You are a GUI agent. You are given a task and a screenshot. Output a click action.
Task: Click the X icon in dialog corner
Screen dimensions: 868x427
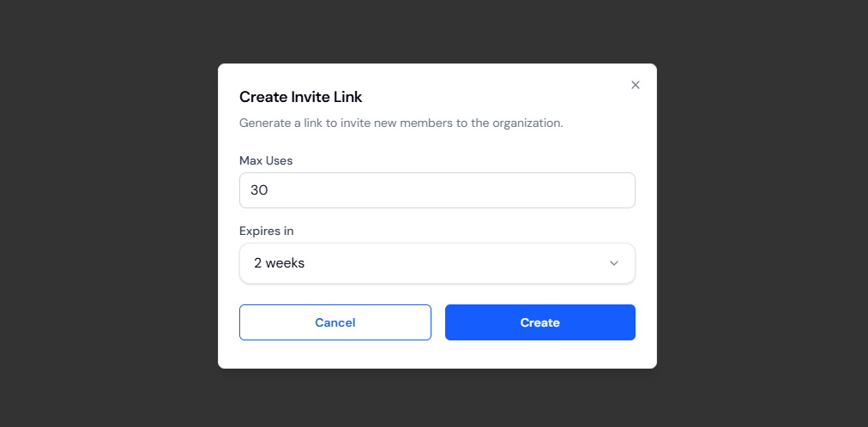(x=636, y=85)
